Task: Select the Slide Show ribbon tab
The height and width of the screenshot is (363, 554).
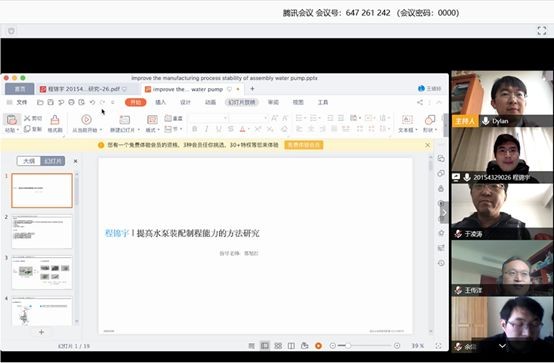Action: [242, 102]
